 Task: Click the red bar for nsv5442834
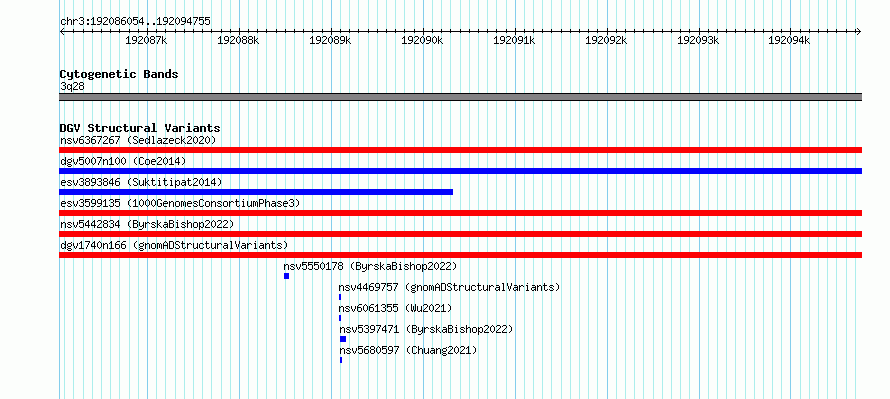click(x=460, y=234)
